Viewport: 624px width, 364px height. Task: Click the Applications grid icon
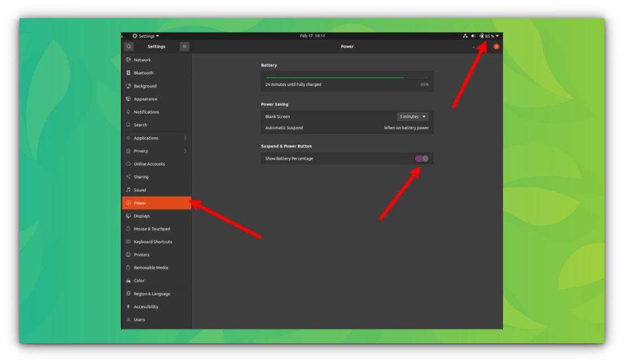128,138
